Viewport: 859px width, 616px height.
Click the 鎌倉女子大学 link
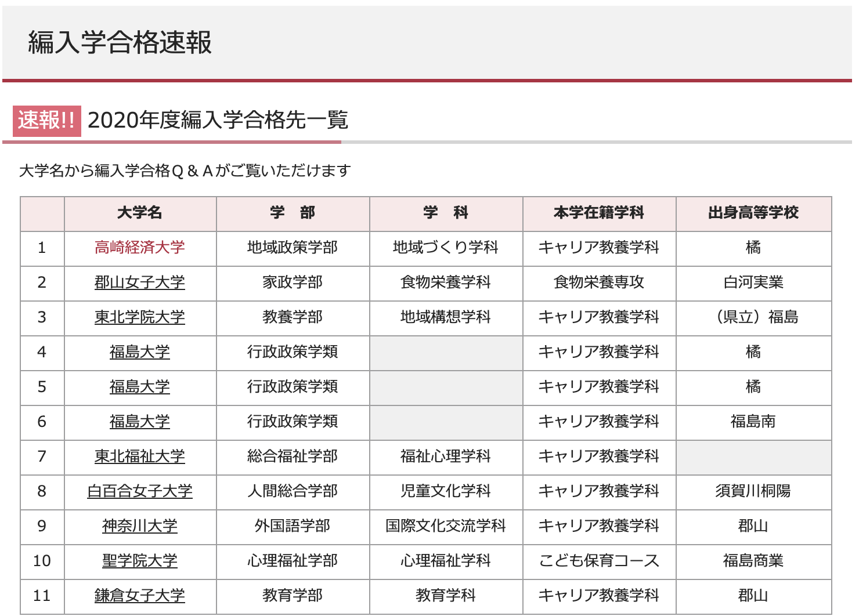[x=140, y=596]
